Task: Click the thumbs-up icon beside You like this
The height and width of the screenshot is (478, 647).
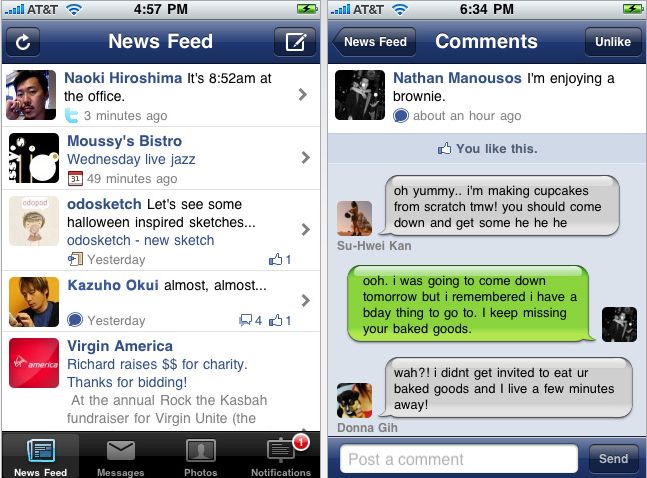Action: (x=444, y=149)
